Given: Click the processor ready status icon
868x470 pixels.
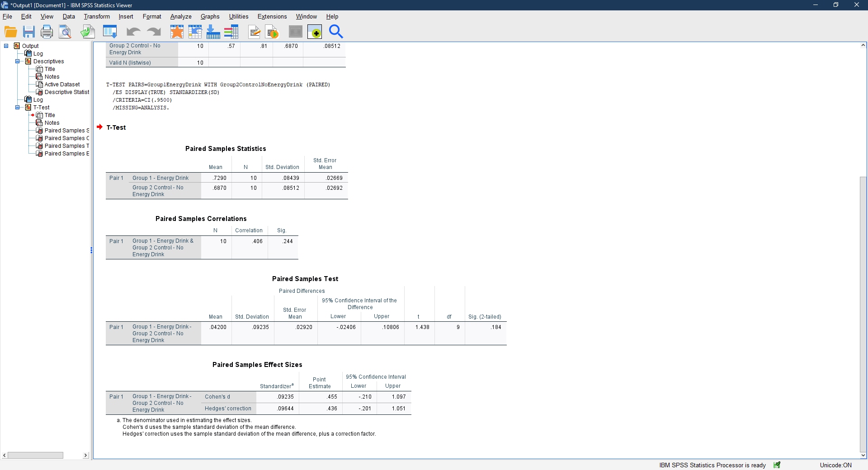Looking at the screenshot, I should click(777, 465).
